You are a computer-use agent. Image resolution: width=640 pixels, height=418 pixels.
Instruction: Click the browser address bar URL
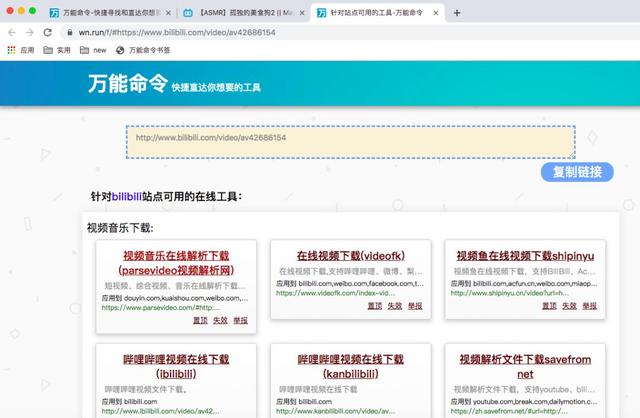[177, 32]
